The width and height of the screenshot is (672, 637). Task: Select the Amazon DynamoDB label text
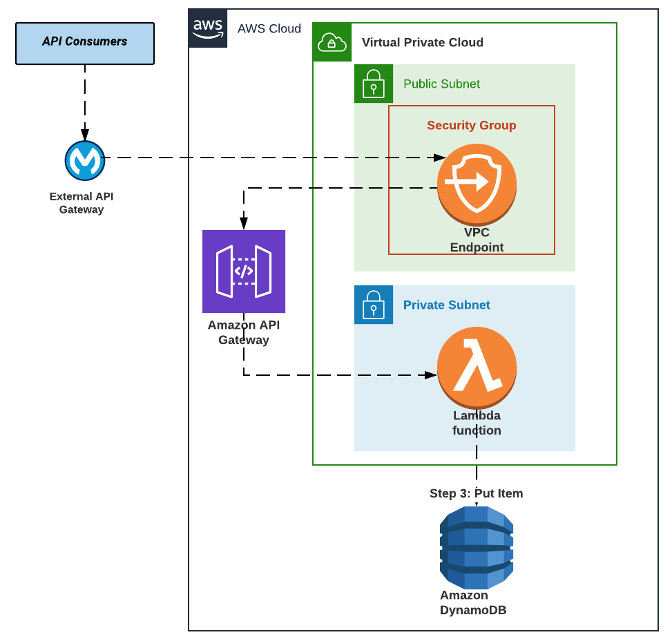pos(476,602)
